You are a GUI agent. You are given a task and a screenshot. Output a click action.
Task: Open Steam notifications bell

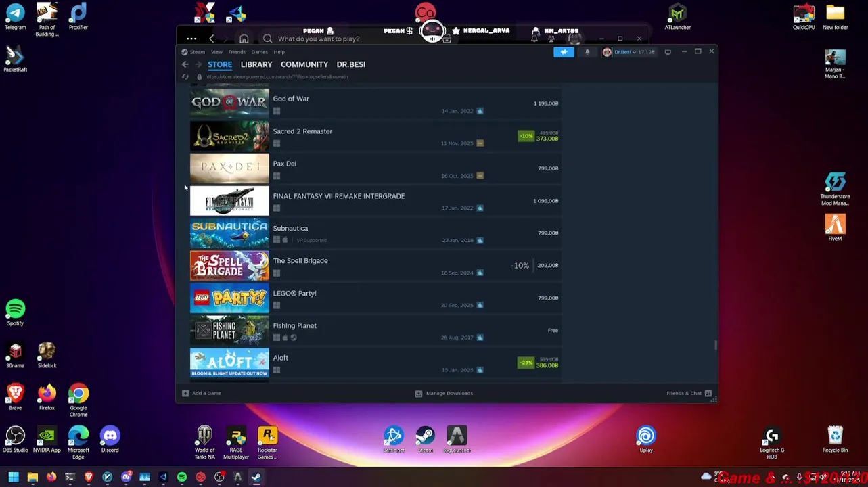pos(587,52)
